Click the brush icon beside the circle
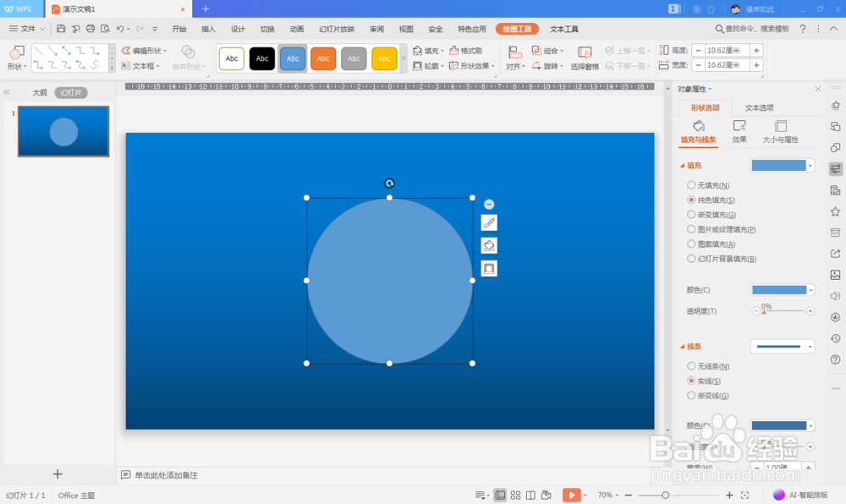846x504 pixels. [x=488, y=222]
